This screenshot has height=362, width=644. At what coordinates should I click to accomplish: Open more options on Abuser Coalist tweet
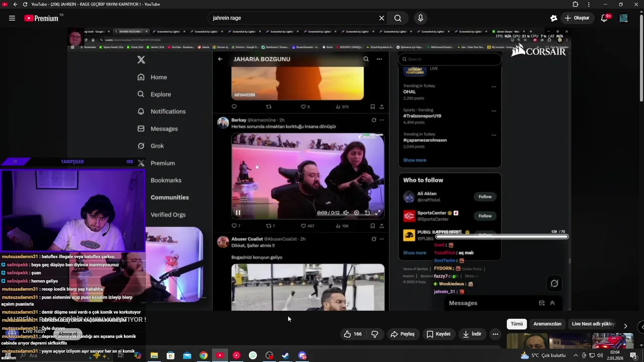[382, 239]
